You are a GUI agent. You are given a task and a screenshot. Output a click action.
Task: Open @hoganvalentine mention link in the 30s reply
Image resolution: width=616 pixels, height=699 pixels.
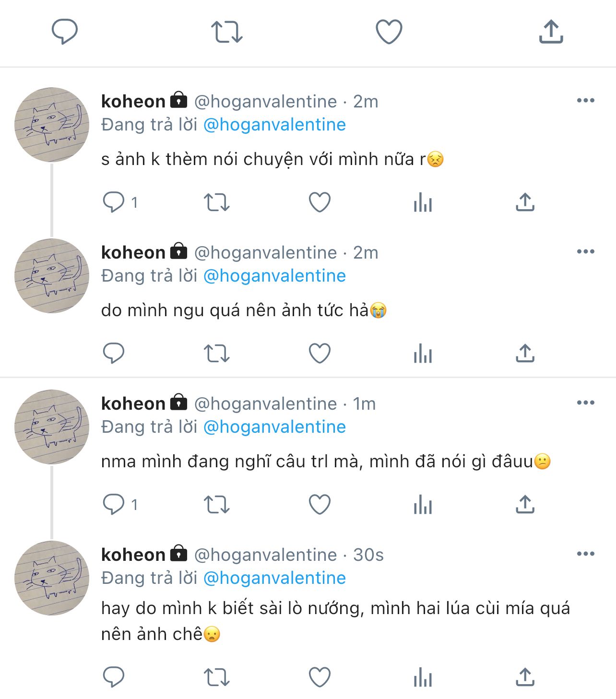(x=274, y=578)
